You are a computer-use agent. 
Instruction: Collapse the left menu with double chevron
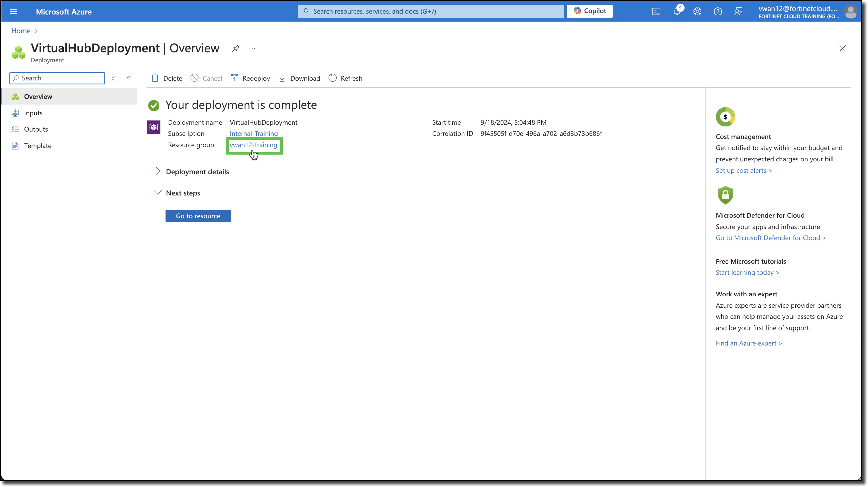(129, 78)
